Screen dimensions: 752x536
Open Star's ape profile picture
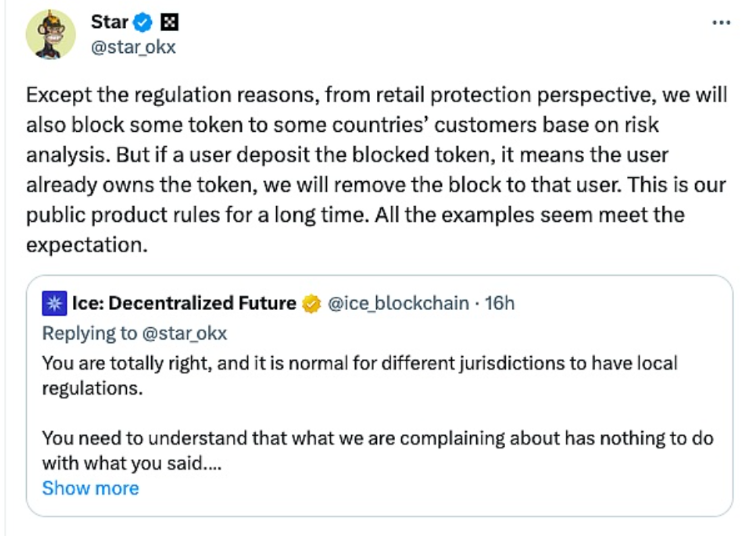click(51, 35)
